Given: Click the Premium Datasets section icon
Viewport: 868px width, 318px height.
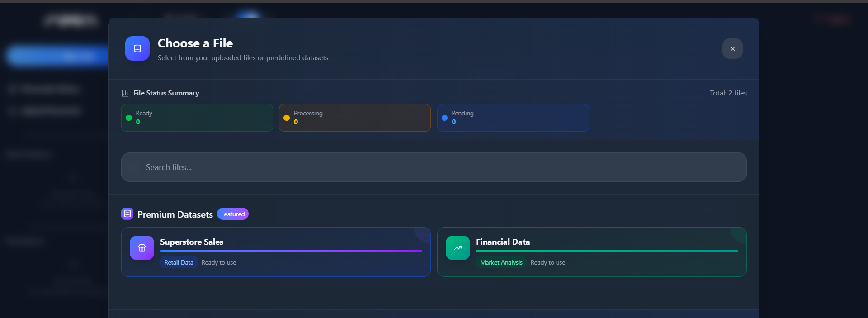Looking at the screenshot, I should click(127, 214).
